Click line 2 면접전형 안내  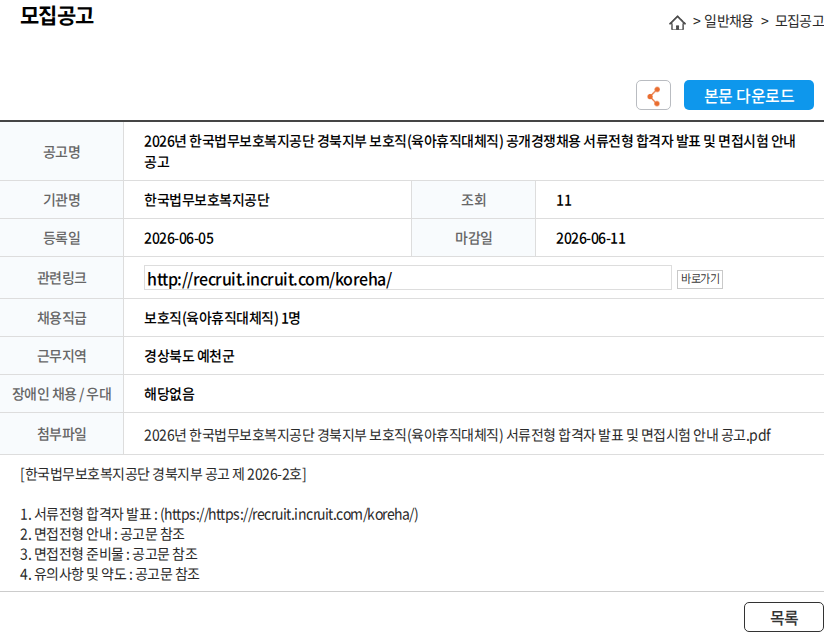pyautogui.click(x=102, y=534)
